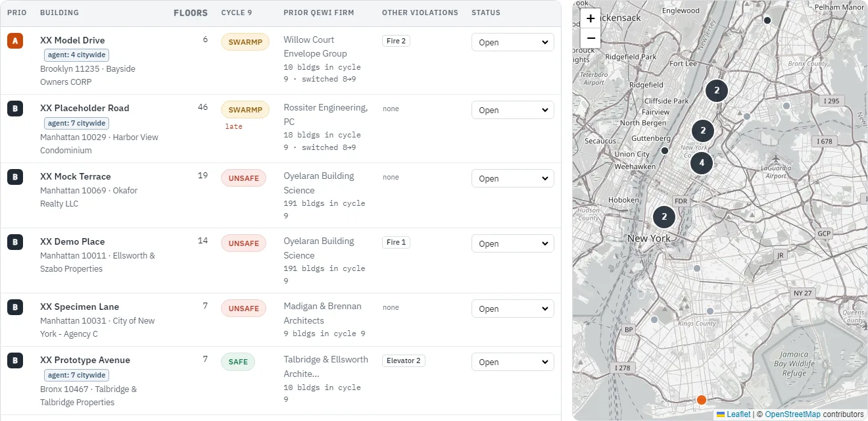Sort by FLOORS column header

(191, 12)
